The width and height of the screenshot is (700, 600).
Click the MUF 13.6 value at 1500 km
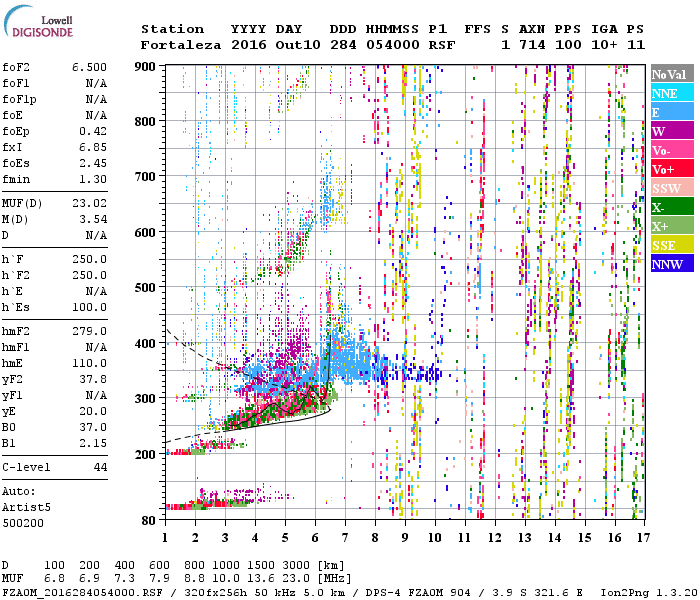(x=261, y=579)
